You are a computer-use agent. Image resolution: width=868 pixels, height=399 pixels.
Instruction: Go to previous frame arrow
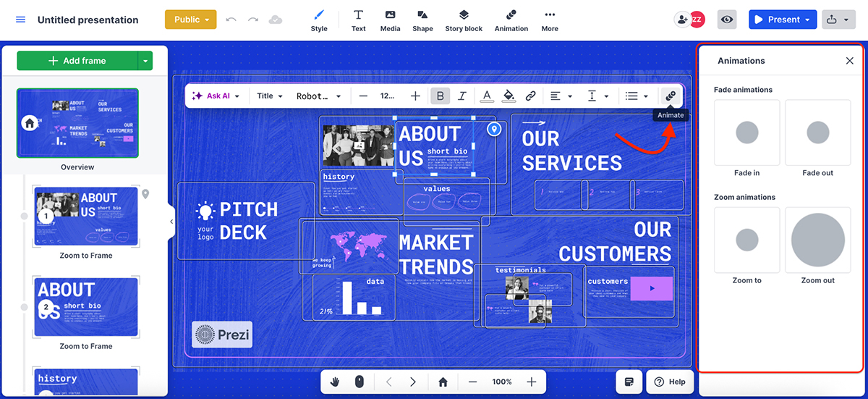[388, 382]
